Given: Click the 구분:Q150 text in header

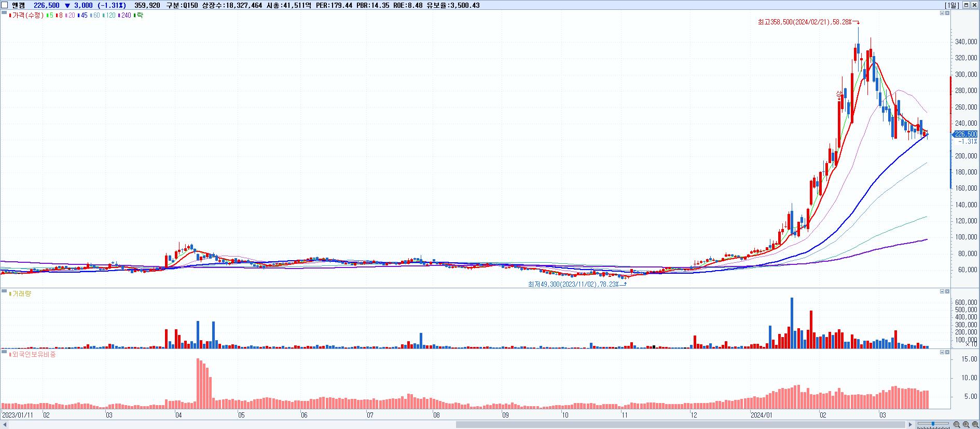Looking at the screenshot, I should (x=182, y=5).
